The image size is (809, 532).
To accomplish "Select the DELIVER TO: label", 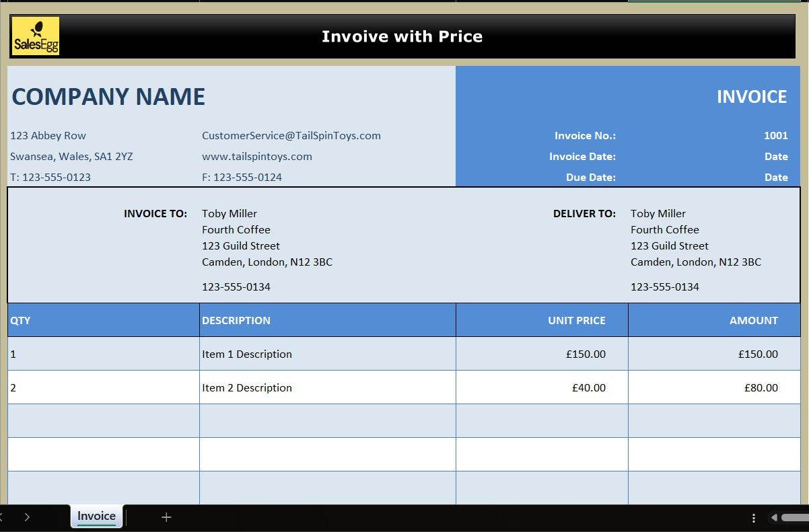I will point(584,213).
